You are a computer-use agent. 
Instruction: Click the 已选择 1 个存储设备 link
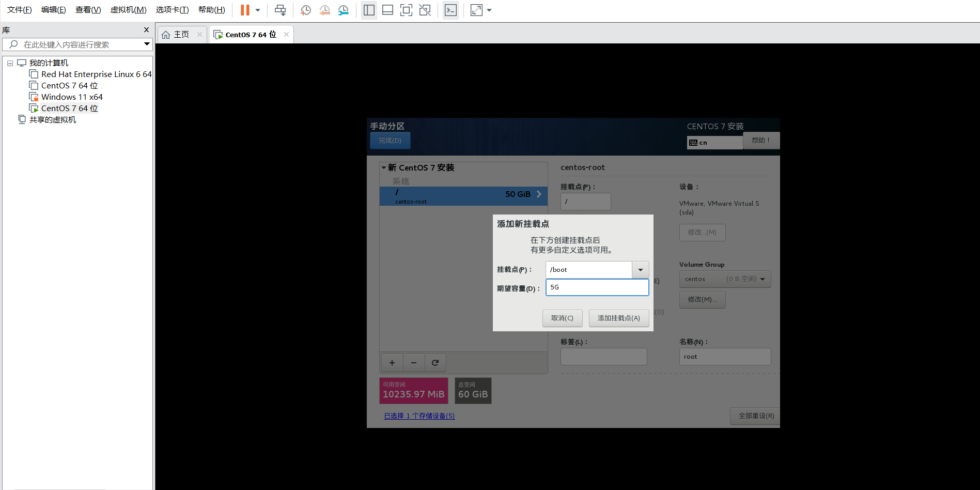coord(419,416)
